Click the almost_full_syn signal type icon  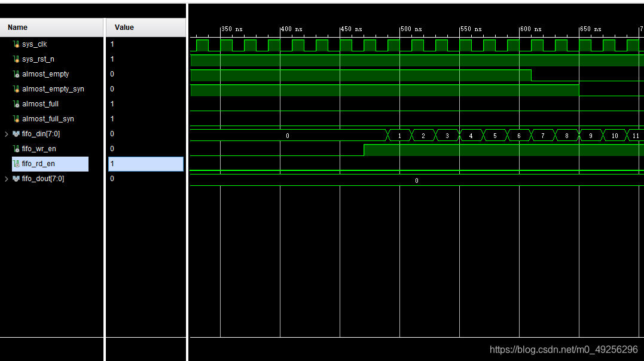(16, 119)
